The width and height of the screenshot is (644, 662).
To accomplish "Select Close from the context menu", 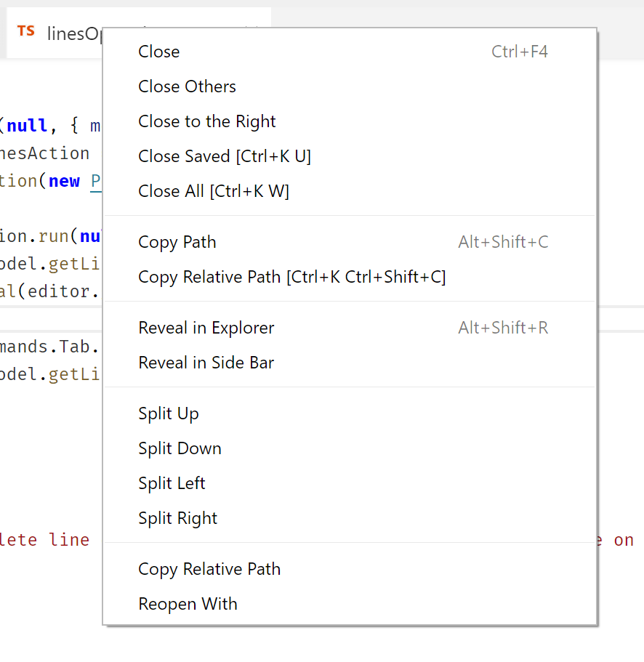I will pyautogui.click(x=350, y=52).
